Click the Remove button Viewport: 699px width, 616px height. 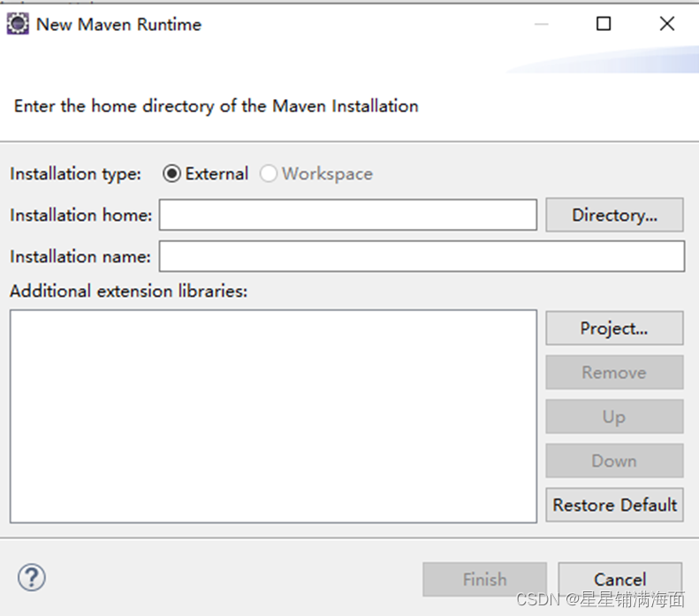pos(614,372)
